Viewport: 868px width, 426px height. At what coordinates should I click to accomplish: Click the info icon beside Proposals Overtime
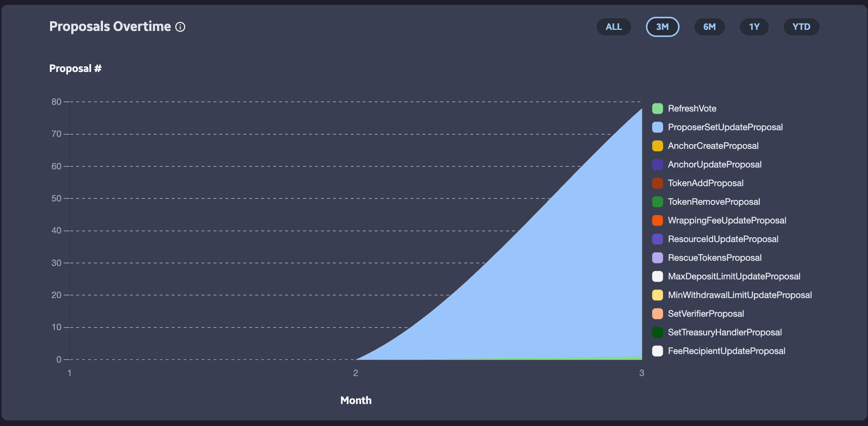coord(180,27)
